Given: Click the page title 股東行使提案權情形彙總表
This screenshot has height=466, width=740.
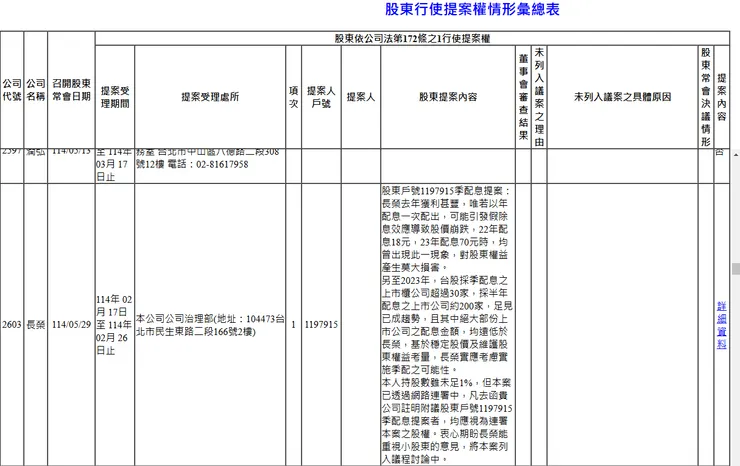Looking at the screenshot, I should [x=472, y=9].
